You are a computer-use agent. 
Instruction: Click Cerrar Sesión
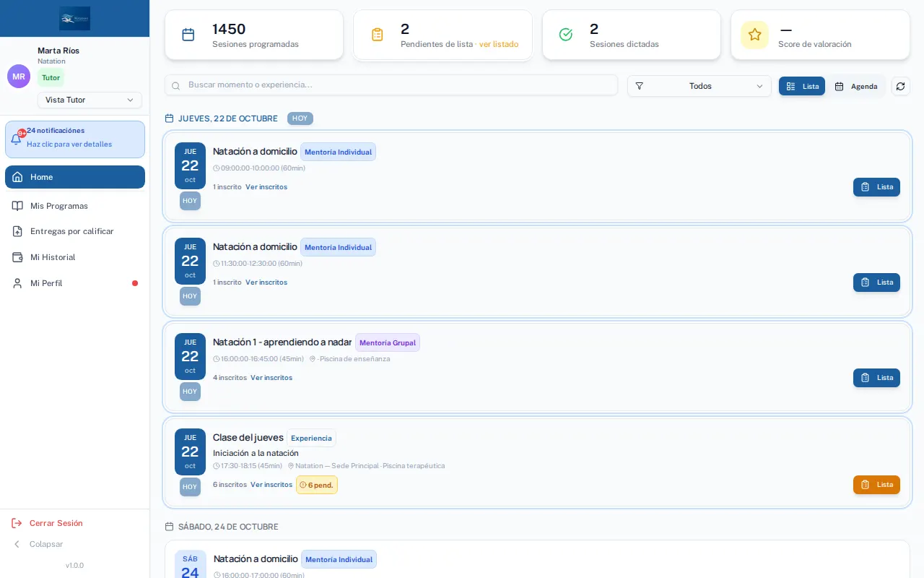(x=56, y=523)
